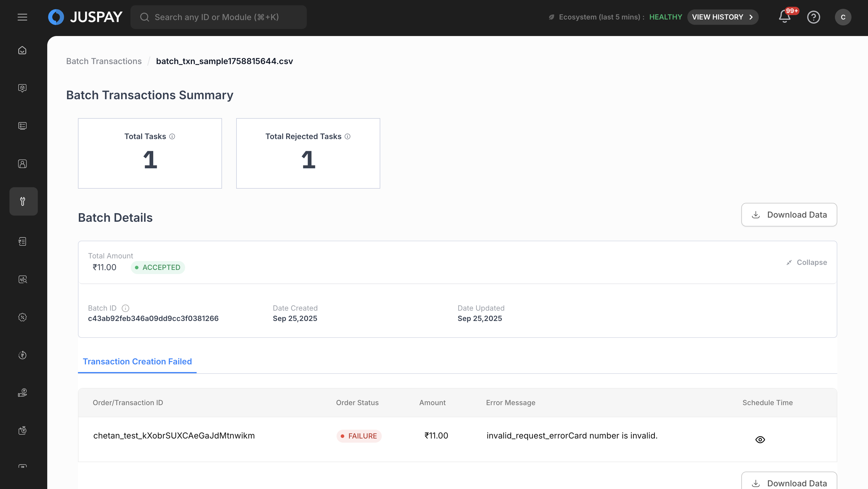This screenshot has height=489, width=868.
Task: Select Transaction Creation Failed tab
Action: click(137, 361)
